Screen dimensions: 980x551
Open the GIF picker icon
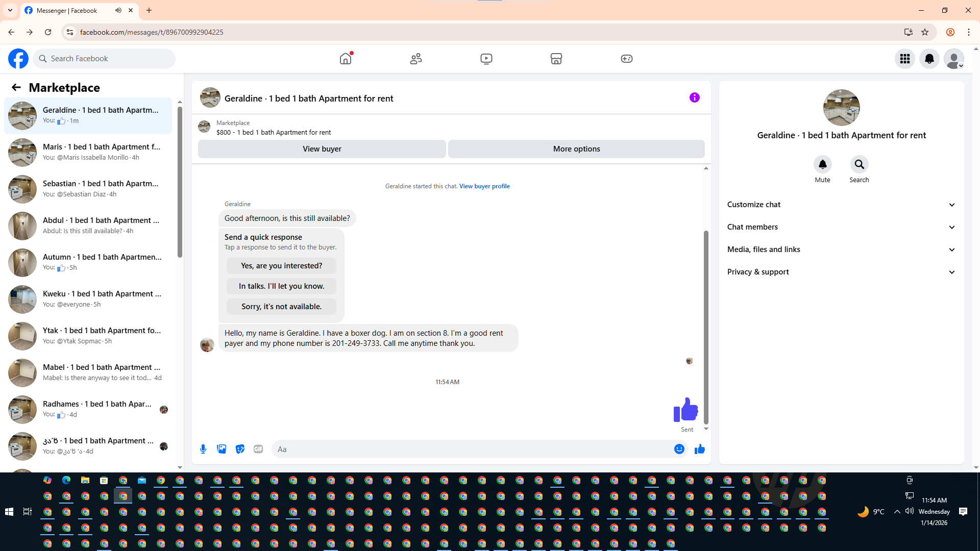[258, 449]
